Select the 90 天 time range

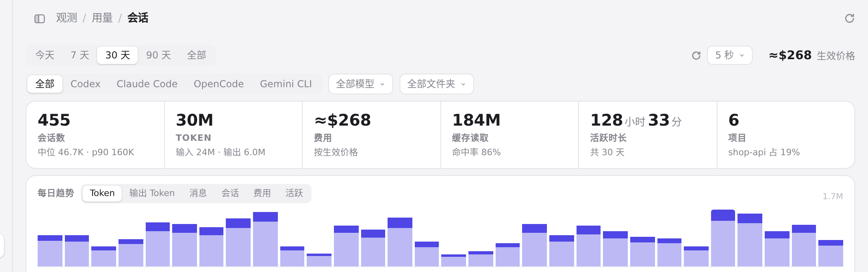[159, 55]
